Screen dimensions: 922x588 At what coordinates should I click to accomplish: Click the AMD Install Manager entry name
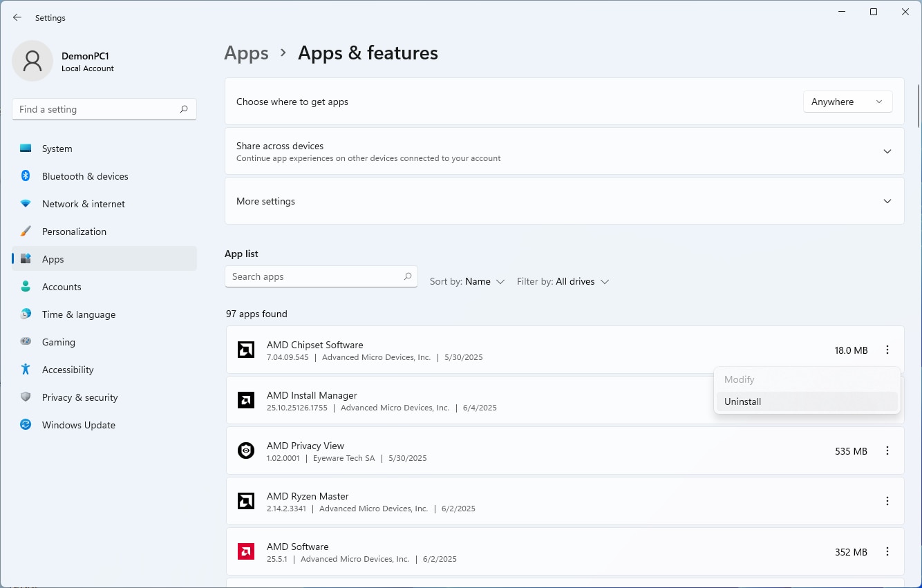click(312, 395)
